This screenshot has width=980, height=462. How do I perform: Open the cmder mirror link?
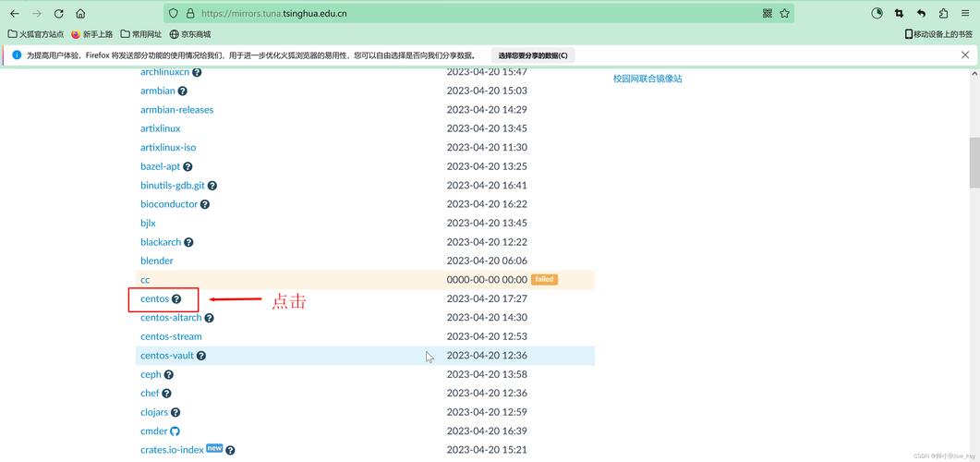click(x=153, y=432)
